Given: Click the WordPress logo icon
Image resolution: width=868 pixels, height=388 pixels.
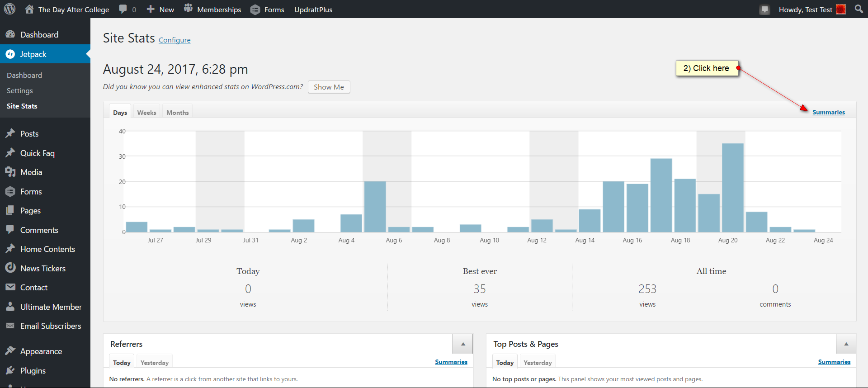Looking at the screenshot, I should (9, 9).
